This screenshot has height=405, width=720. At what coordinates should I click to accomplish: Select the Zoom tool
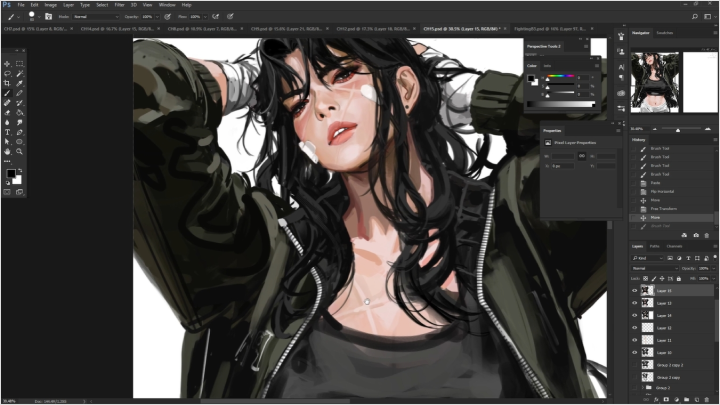coord(19,152)
